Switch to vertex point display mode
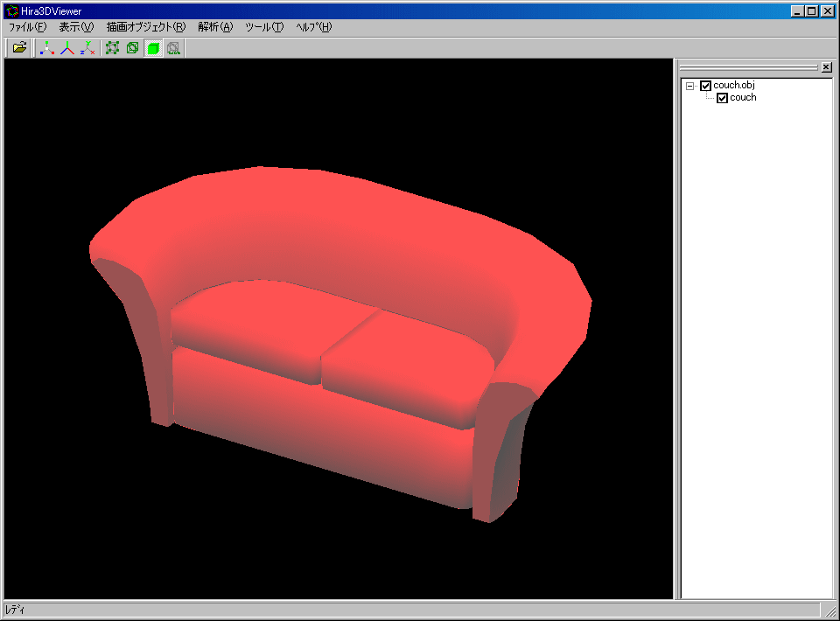Screen dimensions: 840x621 click(x=112, y=48)
